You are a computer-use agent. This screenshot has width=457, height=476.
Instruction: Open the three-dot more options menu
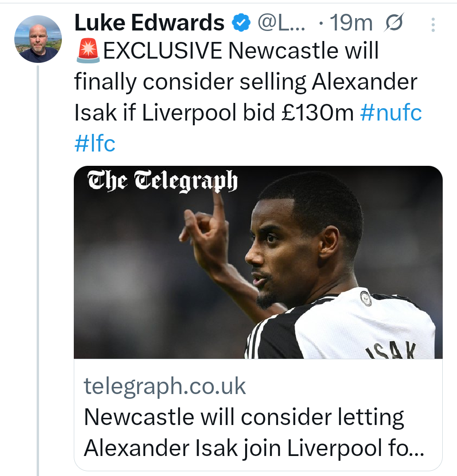[433, 25]
